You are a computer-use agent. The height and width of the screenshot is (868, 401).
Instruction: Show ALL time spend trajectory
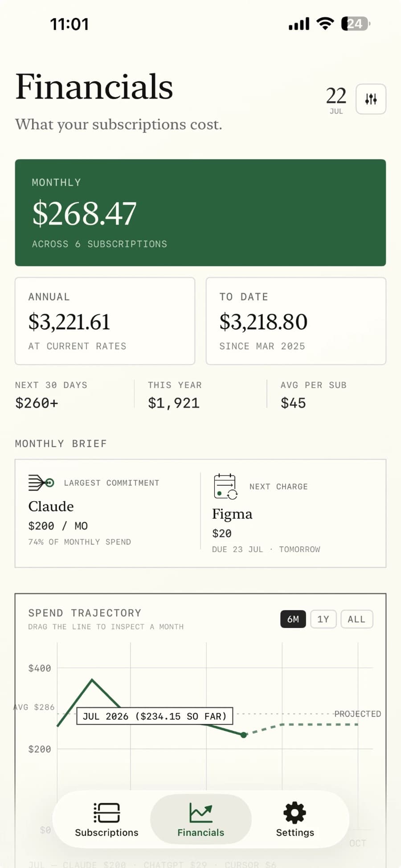(x=356, y=619)
